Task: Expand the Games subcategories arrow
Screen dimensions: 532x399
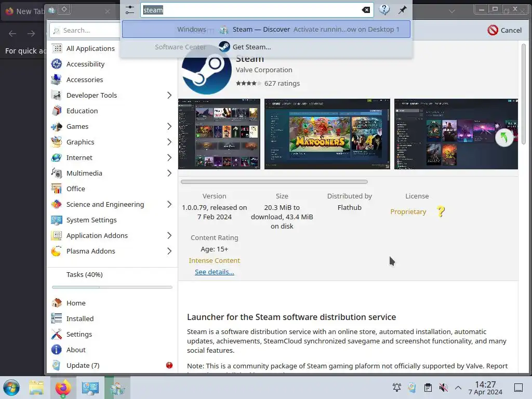Action: click(x=169, y=126)
